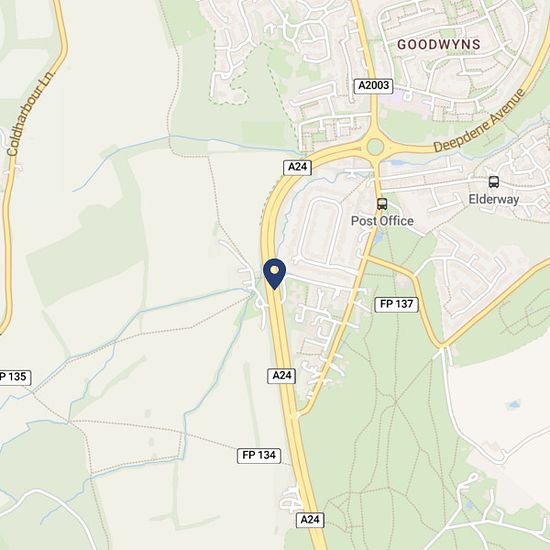The image size is (550, 550).
Task: Click the Coldharbour Ln. road label
Action: [31, 113]
